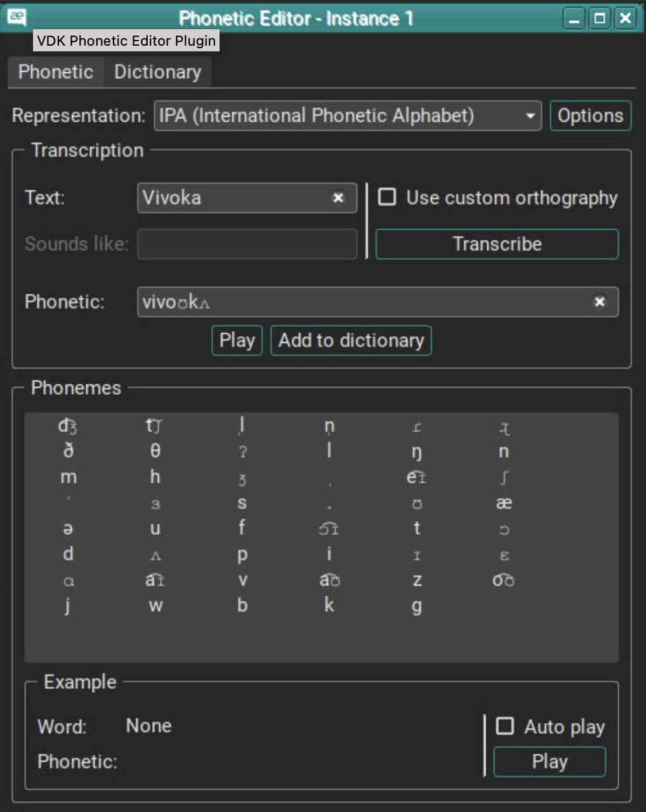Play the example word in Example panel

[x=550, y=761]
